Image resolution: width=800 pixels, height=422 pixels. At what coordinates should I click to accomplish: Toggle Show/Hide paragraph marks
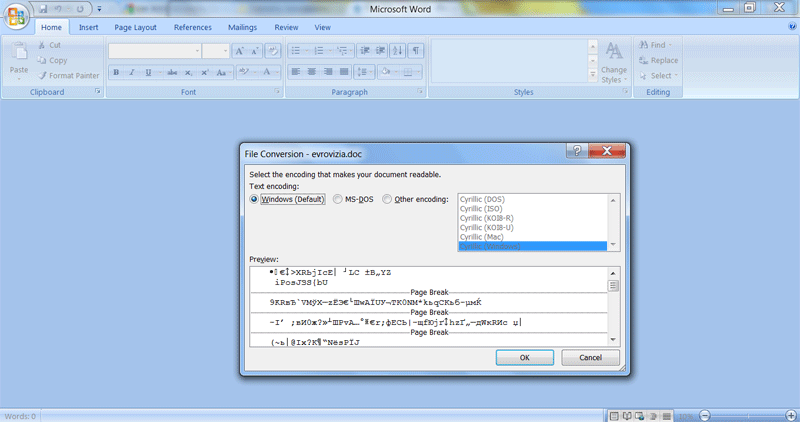pyautogui.click(x=416, y=51)
